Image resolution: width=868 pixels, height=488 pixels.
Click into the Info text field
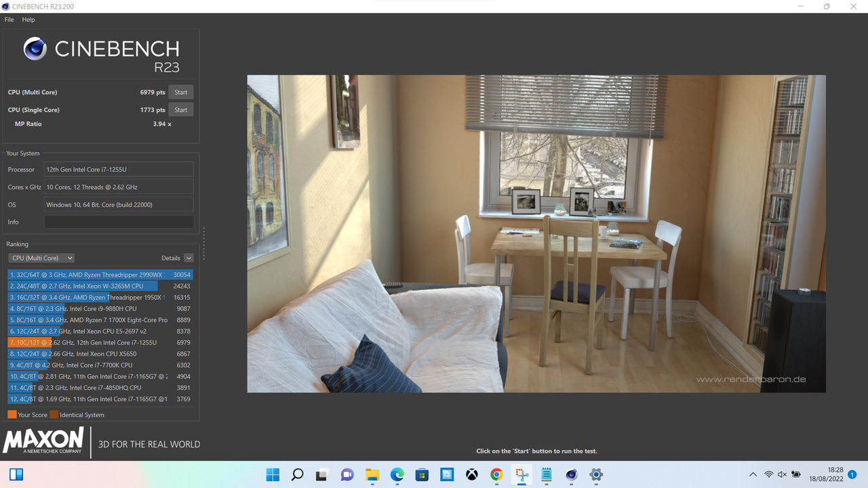coord(119,222)
